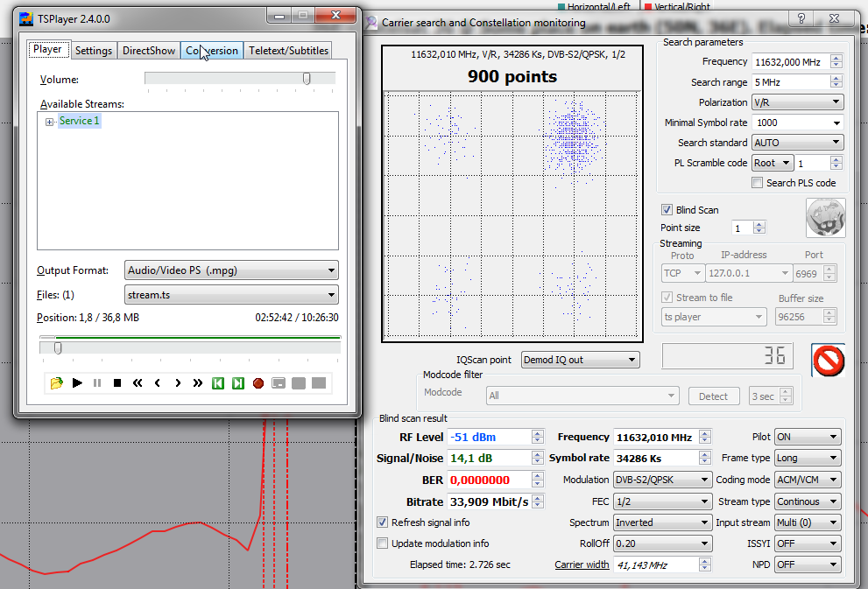868x589 pixels.
Task: Open the Polarization V/R dropdown
Action: (x=797, y=102)
